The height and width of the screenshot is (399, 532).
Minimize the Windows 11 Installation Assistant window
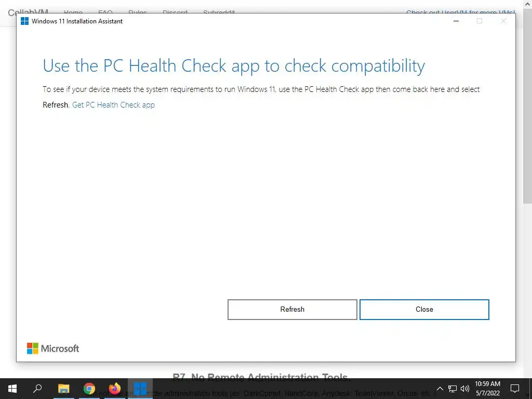456,21
